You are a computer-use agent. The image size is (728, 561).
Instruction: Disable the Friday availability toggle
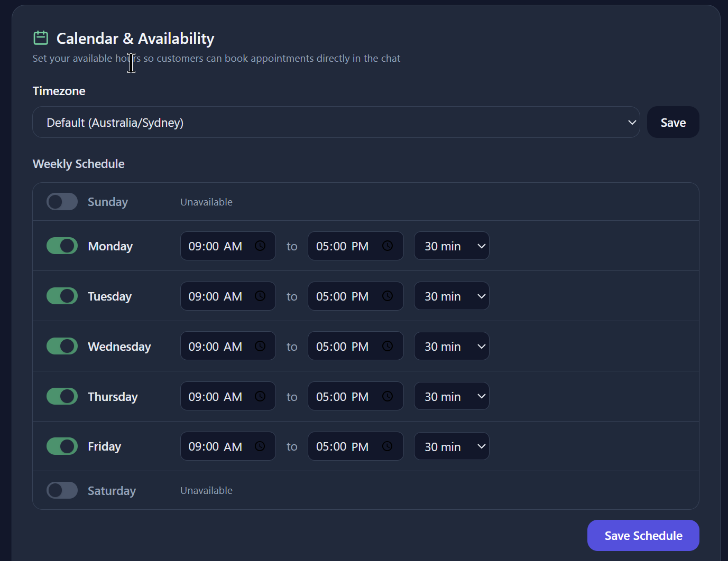(62, 446)
